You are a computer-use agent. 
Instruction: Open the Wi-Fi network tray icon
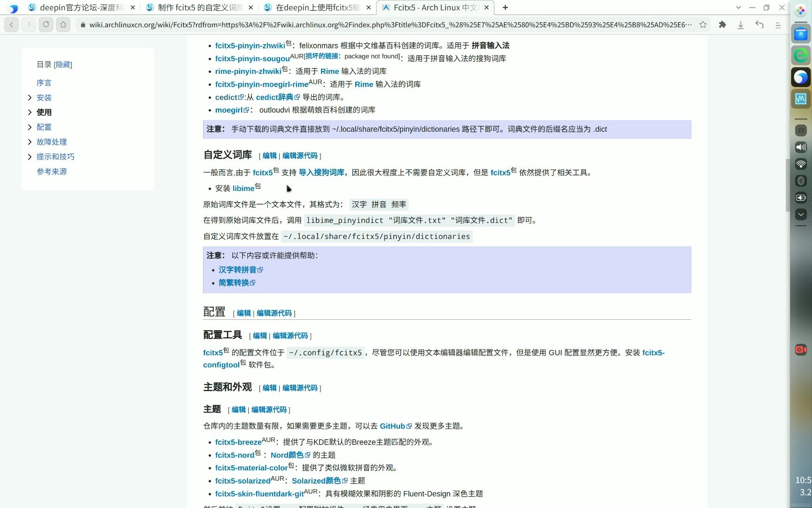coord(801,164)
